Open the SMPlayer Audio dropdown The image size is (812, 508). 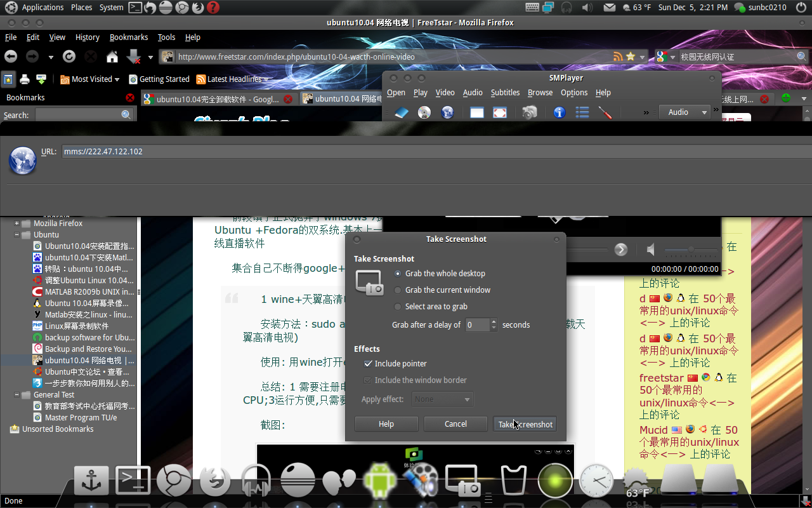pos(684,112)
